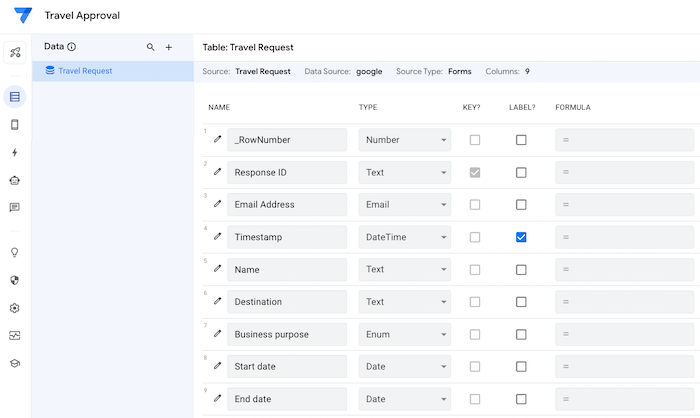The height and width of the screenshot is (418, 700).
Task: Open the Security shield icon
Action: pos(14,280)
